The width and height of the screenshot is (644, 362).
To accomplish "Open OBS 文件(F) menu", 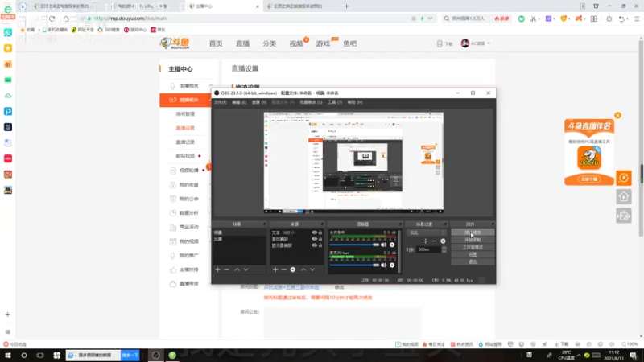I will click(220, 102).
